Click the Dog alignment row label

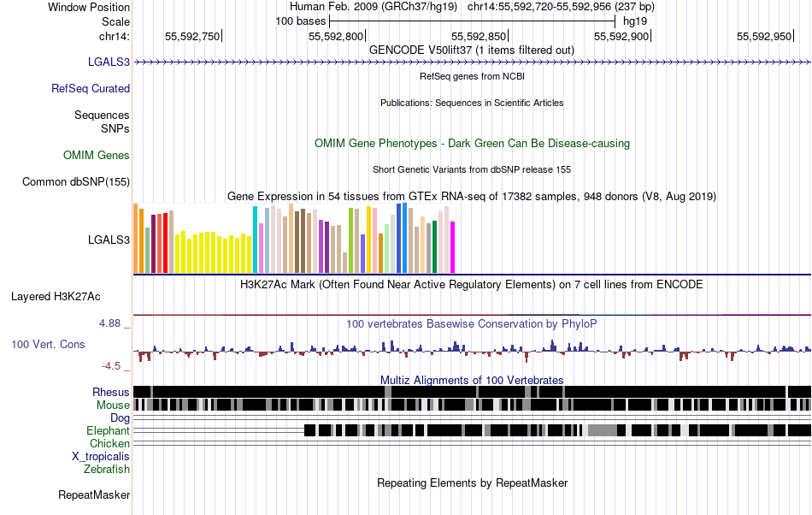(x=121, y=418)
